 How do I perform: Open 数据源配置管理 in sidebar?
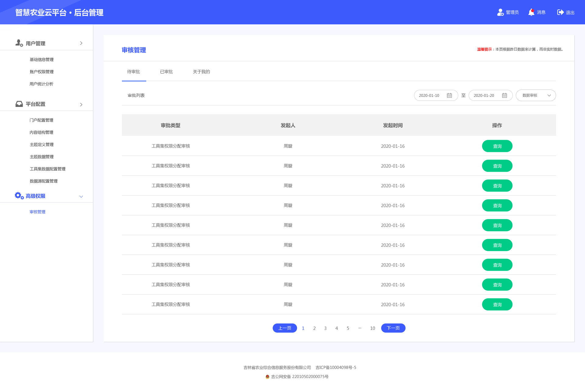click(44, 181)
